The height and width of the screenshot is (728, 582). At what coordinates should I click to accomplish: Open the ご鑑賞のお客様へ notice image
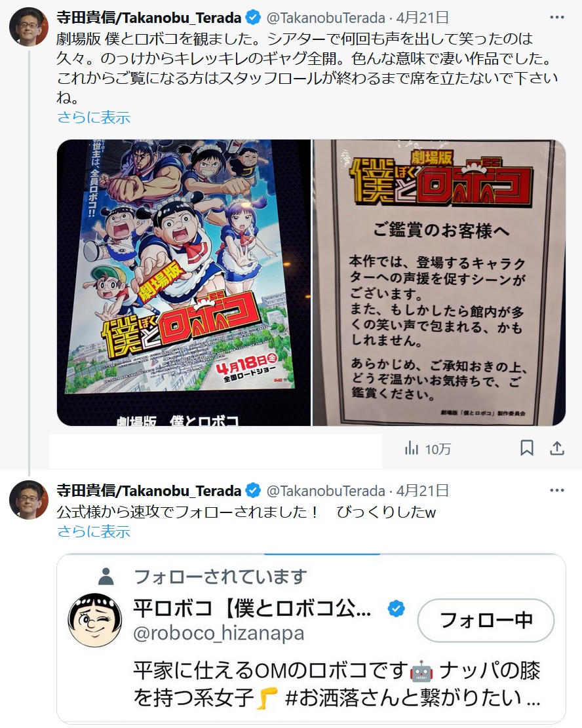pyautogui.click(x=439, y=283)
